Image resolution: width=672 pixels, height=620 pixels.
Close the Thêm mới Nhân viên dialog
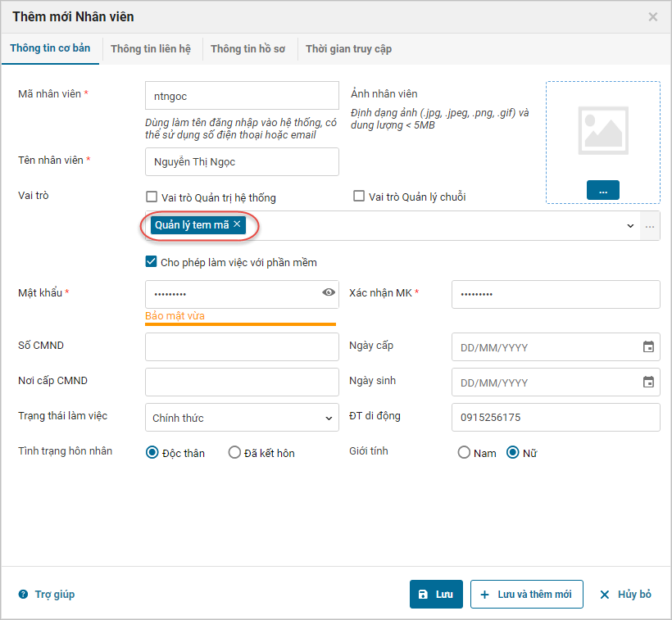coord(653,16)
